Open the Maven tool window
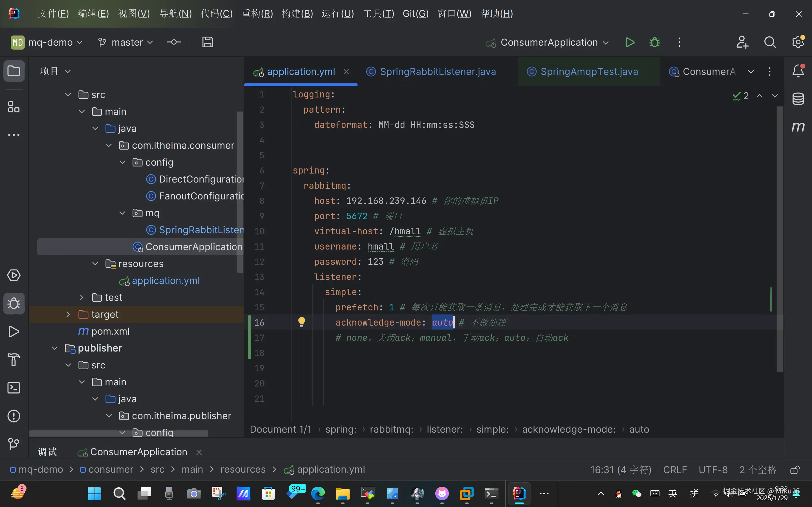The height and width of the screenshot is (507, 812). [798, 127]
